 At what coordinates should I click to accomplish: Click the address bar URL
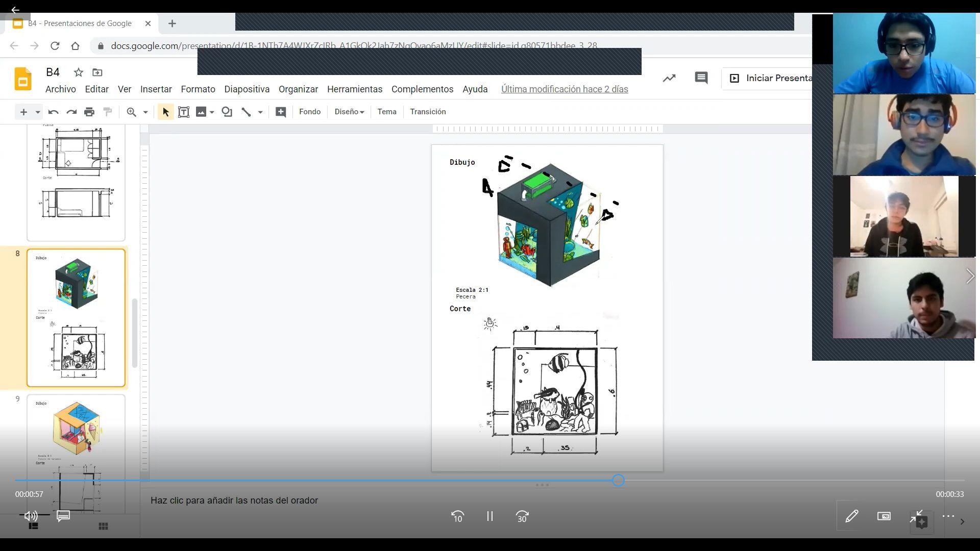coord(354,46)
